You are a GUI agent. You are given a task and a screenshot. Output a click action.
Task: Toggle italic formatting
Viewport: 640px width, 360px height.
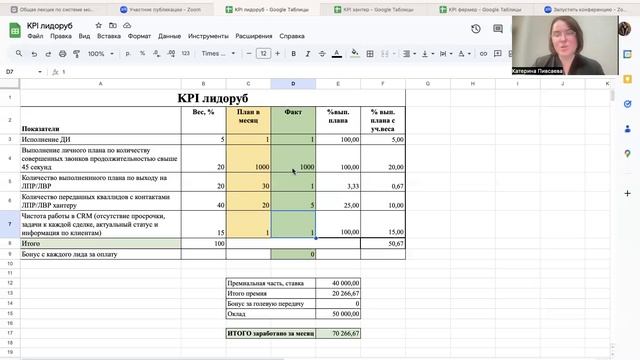(308, 53)
